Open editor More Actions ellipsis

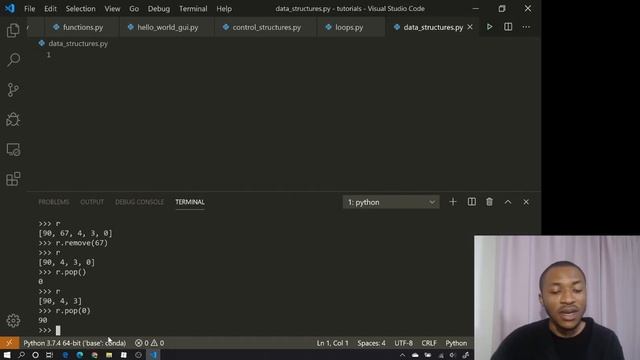click(x=526, y=27)
